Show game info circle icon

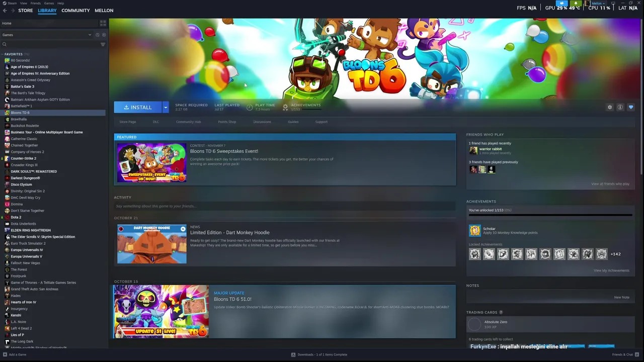(620, 107)
